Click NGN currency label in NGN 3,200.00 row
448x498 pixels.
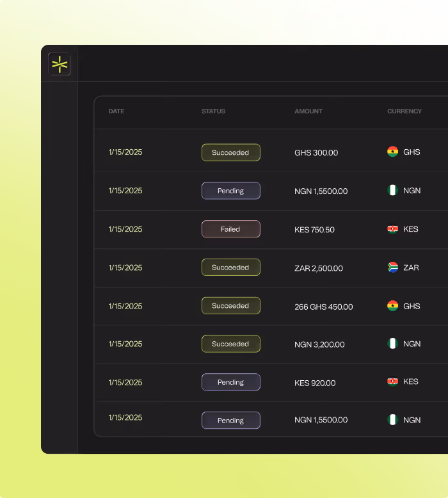(x=412, y=344)
